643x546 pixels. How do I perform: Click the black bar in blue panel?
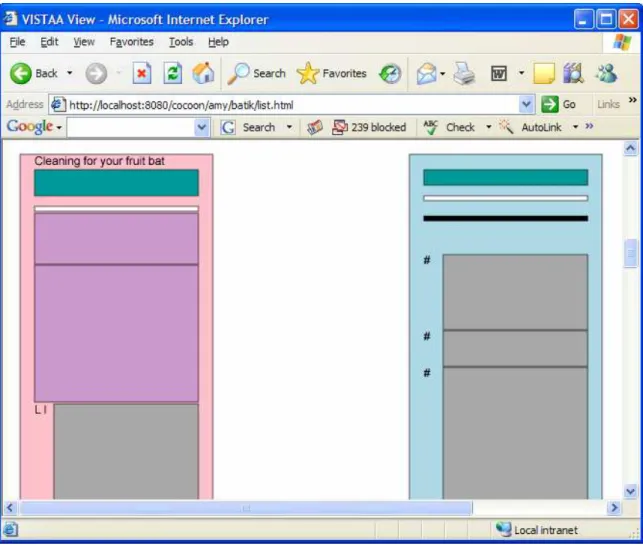pos(506,218)
